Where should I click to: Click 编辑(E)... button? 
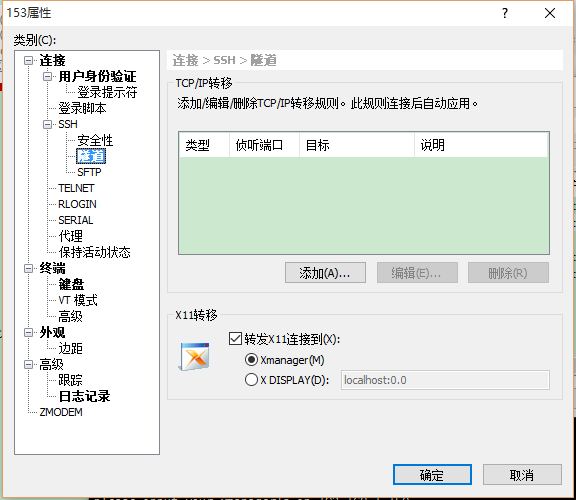tap(417, 273)
